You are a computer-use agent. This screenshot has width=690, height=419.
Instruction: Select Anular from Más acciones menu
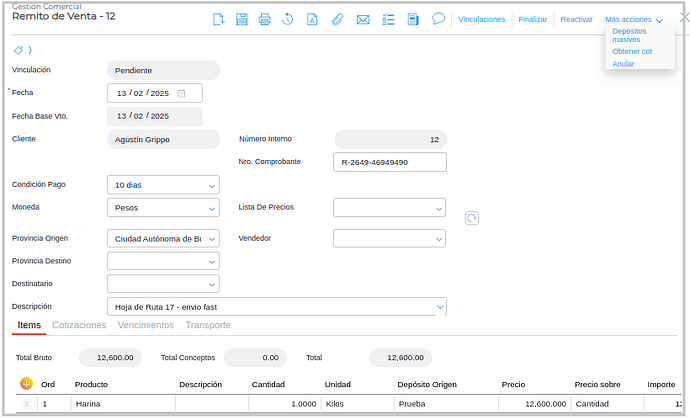[x=623, y=64]
